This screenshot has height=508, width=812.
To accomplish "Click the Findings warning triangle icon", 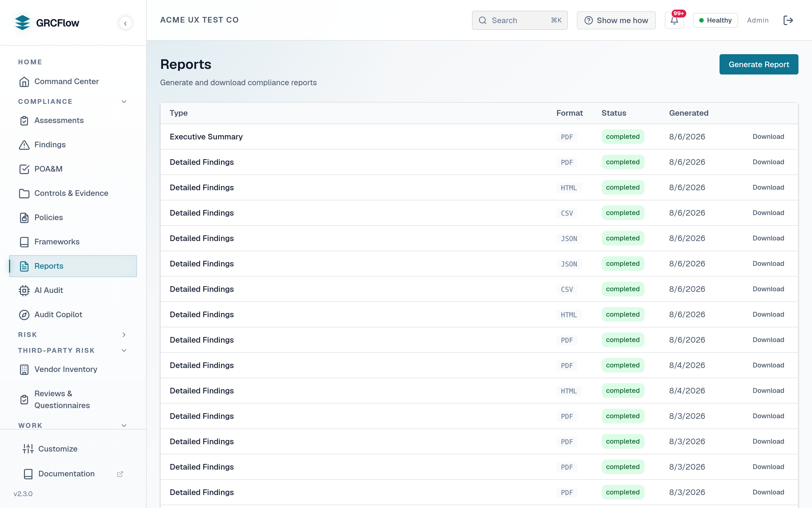I will (24, 145).
